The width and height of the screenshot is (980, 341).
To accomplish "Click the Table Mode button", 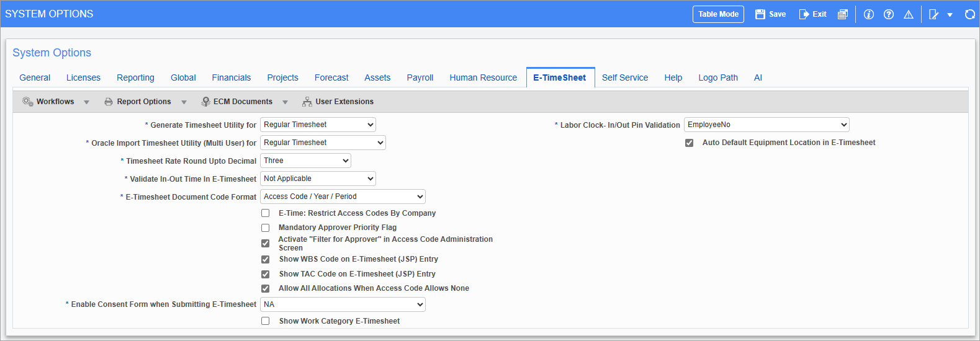I will click(718, 14).
